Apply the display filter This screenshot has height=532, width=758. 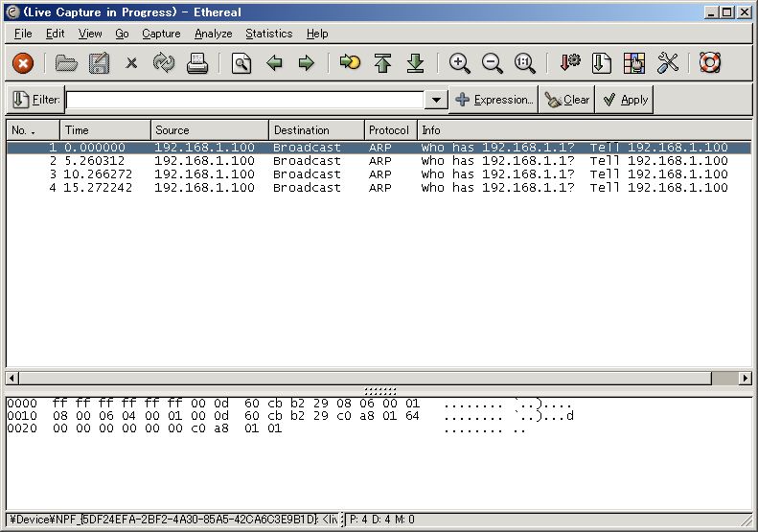[x=625, y=100]
